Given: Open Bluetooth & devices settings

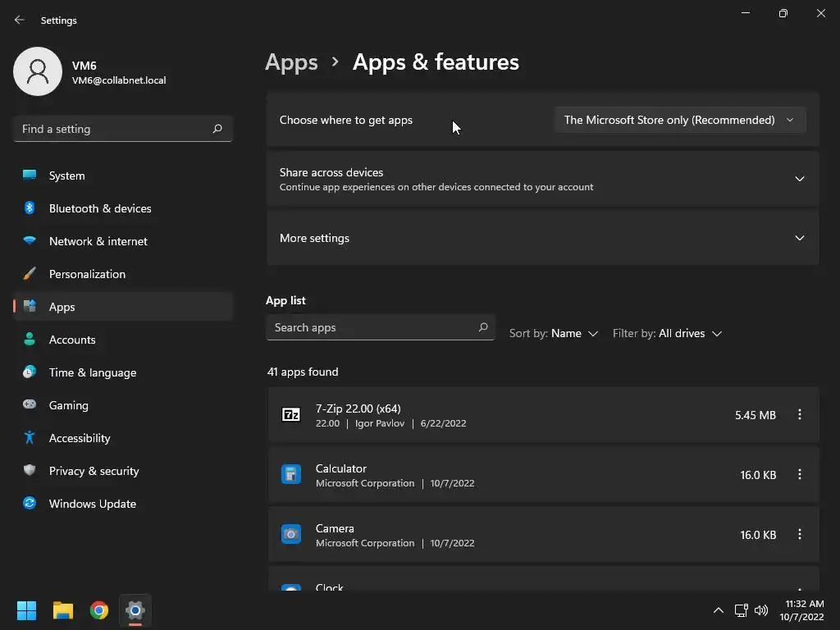Looking at the screenshot, I should (99, 208).
